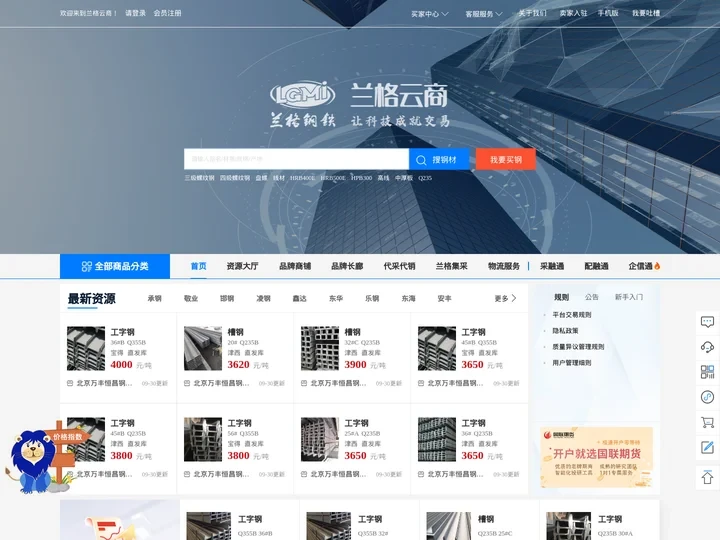Click the blue 搜钢材 search button
This screenshot has width=720, height=540.
[x=439, y=159]
